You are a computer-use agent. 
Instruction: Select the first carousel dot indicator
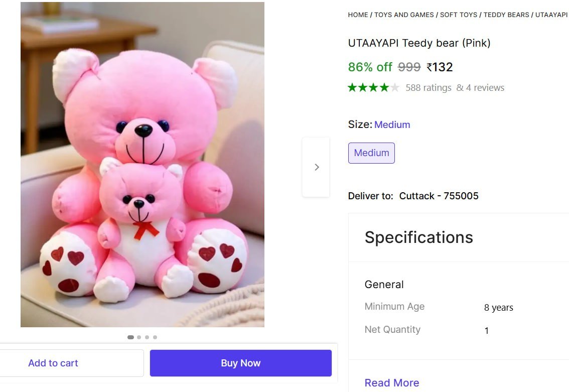130,337
